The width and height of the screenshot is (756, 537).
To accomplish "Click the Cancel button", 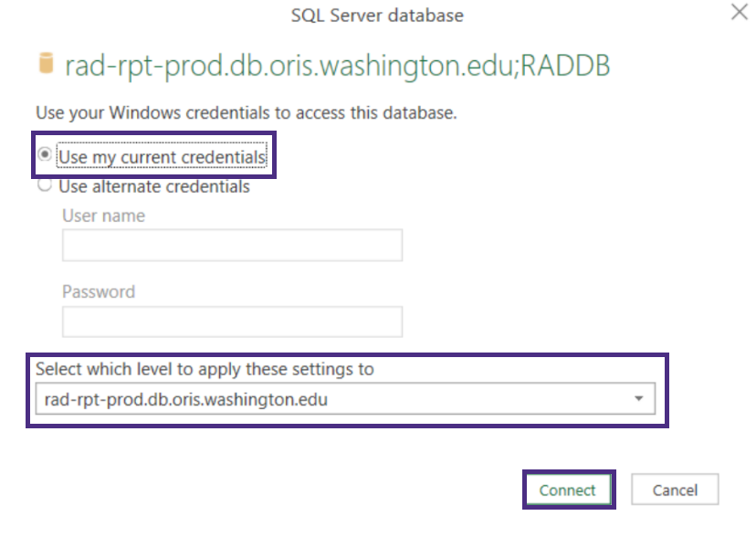I will (675, 490).
